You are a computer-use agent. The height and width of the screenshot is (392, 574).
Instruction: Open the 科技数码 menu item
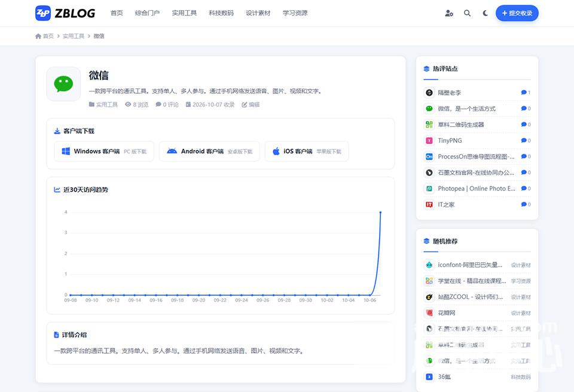tap(221, 13)
